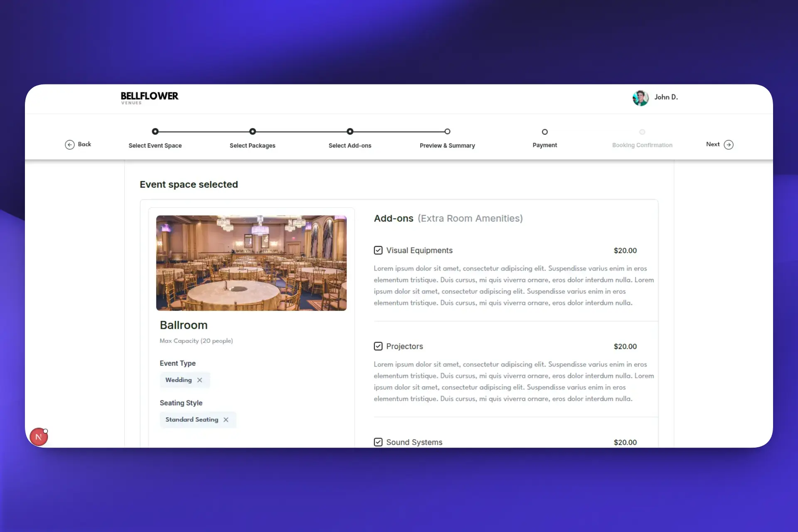The image size is (798, 532).
Task: Click the John D. username
Action: tap(666, 97)
